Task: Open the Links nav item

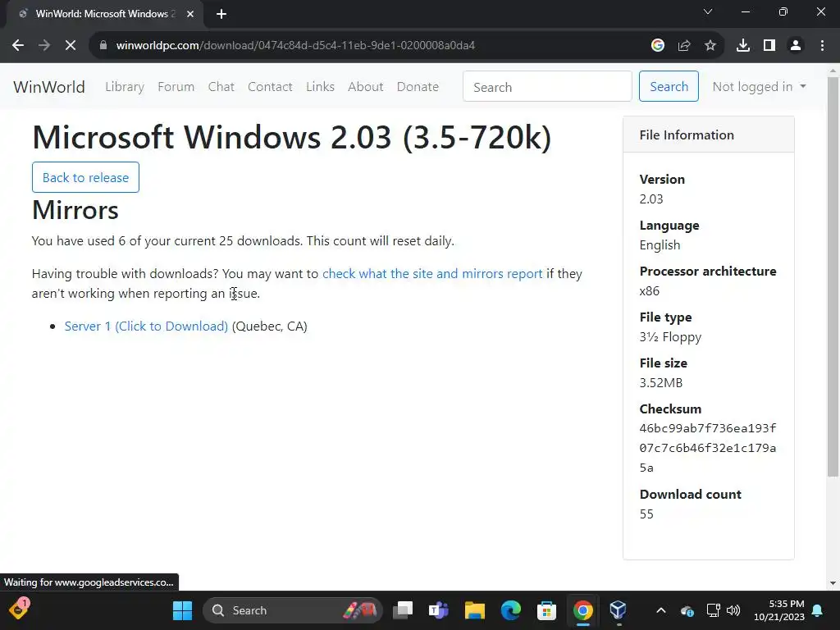Action: click(321, 87)
